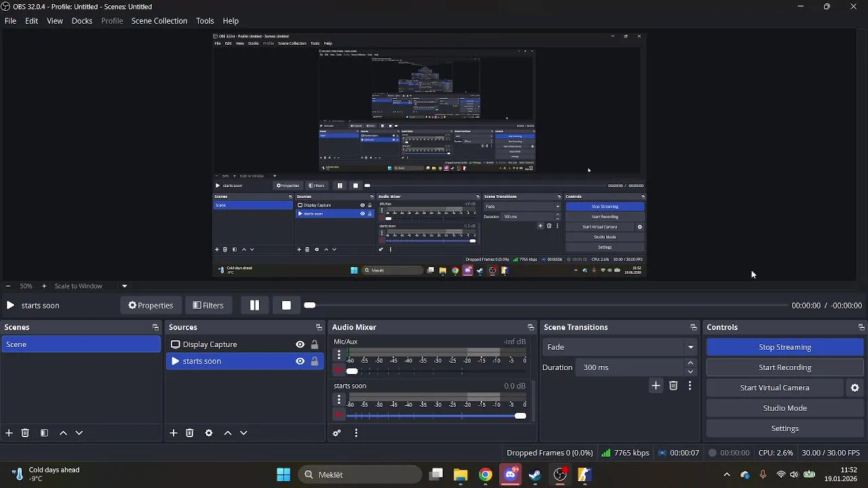The image size is (868, 488).
Task: Add a configurable transition with the plus icon
Action: (656, 386)
